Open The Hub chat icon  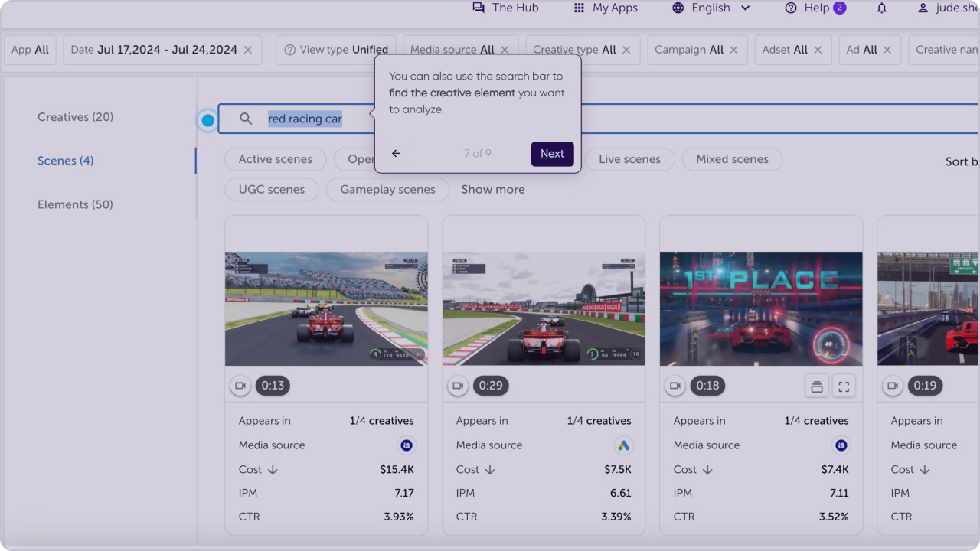(x=479, y=8)
